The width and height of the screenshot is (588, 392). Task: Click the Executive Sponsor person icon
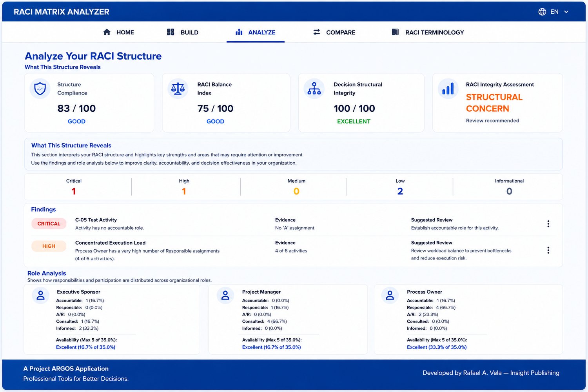click(x=40, y=296)
